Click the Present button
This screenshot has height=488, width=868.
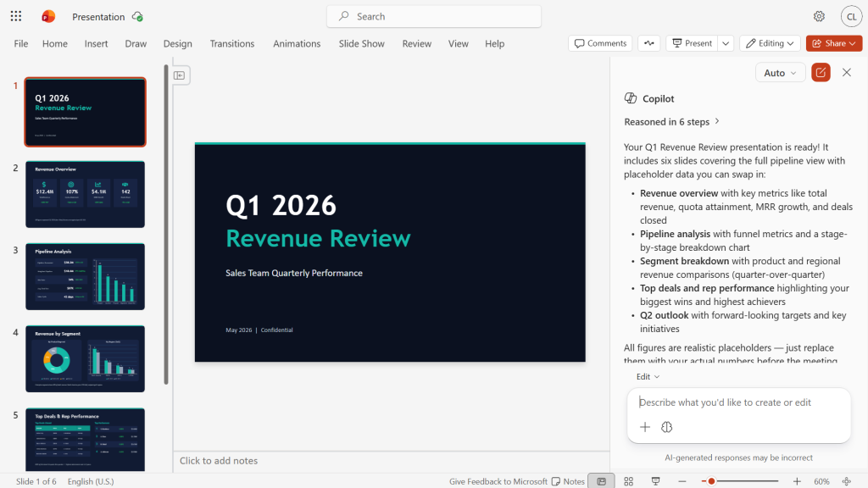pyautogui.click(x=692, y=43)
